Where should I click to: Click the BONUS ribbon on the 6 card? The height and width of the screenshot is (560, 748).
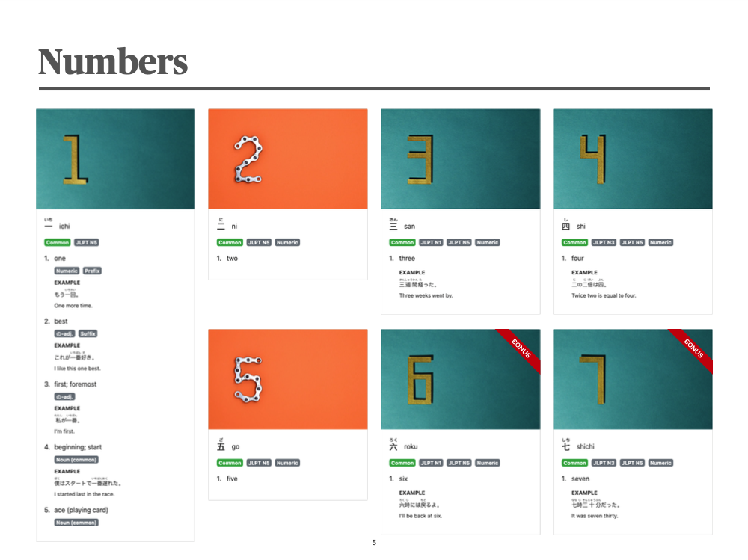point(521,348)
